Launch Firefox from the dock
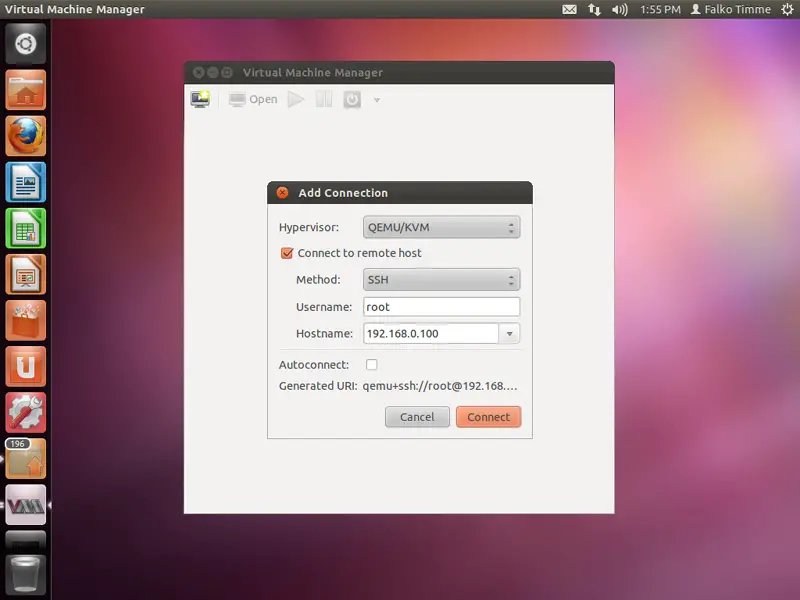The height and width of the screenshot is (600, 800). [26, 136]
